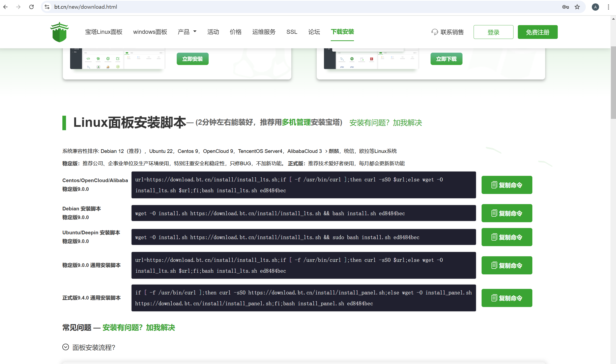Image resolution: width=616 pixels, height=364 pixels.
Task: Open 运维服务 nav item
Action: click(x=264, y=32)
